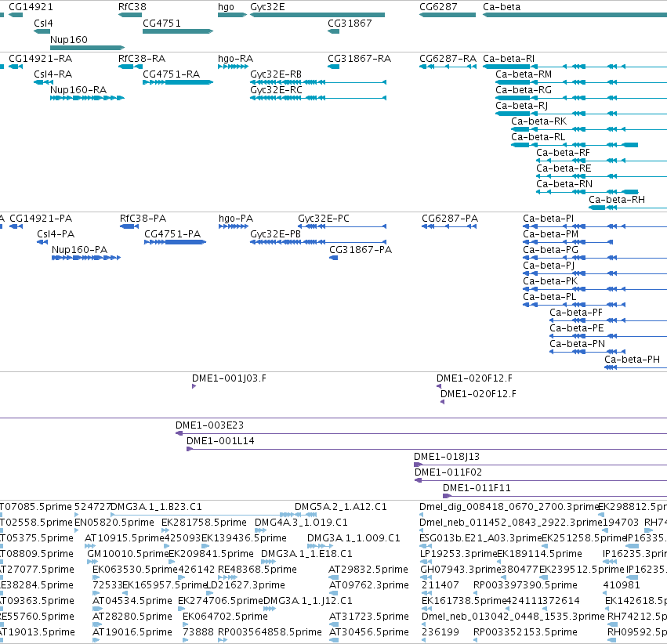Open protein Ca-beta-PG

point(550,251)
